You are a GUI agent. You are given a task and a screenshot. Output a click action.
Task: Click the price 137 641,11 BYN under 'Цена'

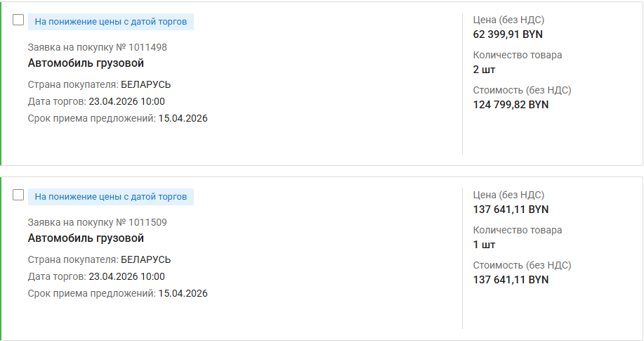511,210
